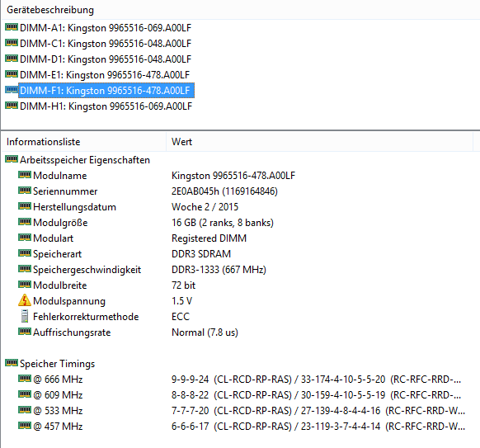
Task: Select the Arbeitsspeicher Eigenschaften group label
Action: [85, 160]
